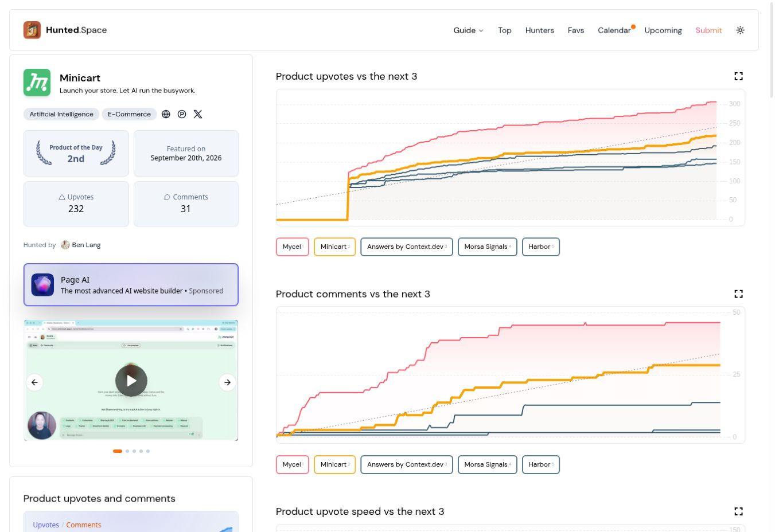Image resolution: width=775 pixels, height=532 pixels.
Task: Click the 'Product comments vs the next 3' heading
Action: pyautogui.click(x=353, y=294)
